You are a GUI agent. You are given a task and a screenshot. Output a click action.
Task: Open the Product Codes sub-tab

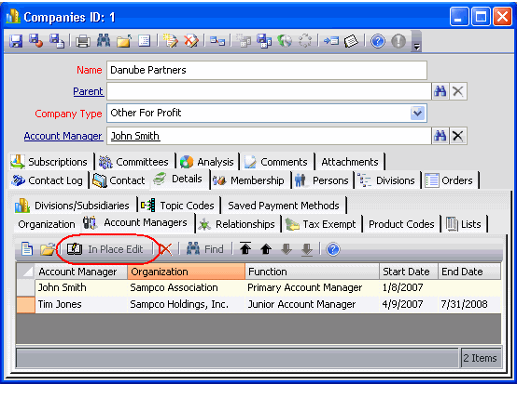pyautogui.click(x=401, y=224)
